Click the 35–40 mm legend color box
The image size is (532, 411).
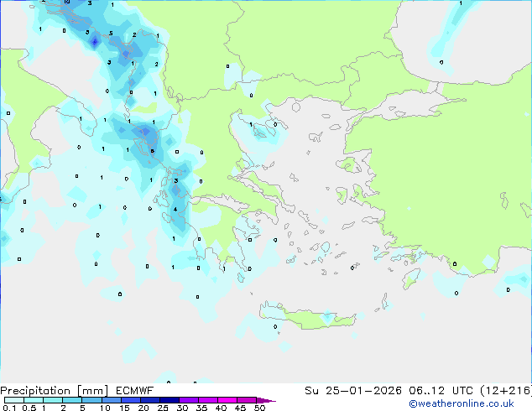click(x=207, y=400)
